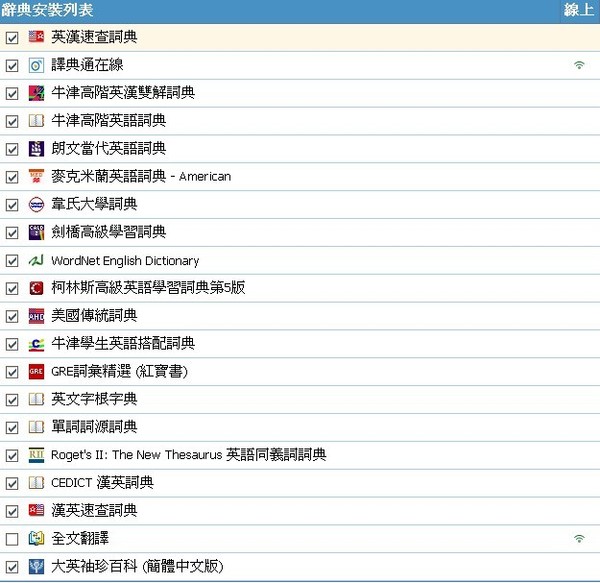Select the 牛津高階英漢雙解詞典 row text
The width and height of the screenshot is (600, 583).
click(123, 93)
